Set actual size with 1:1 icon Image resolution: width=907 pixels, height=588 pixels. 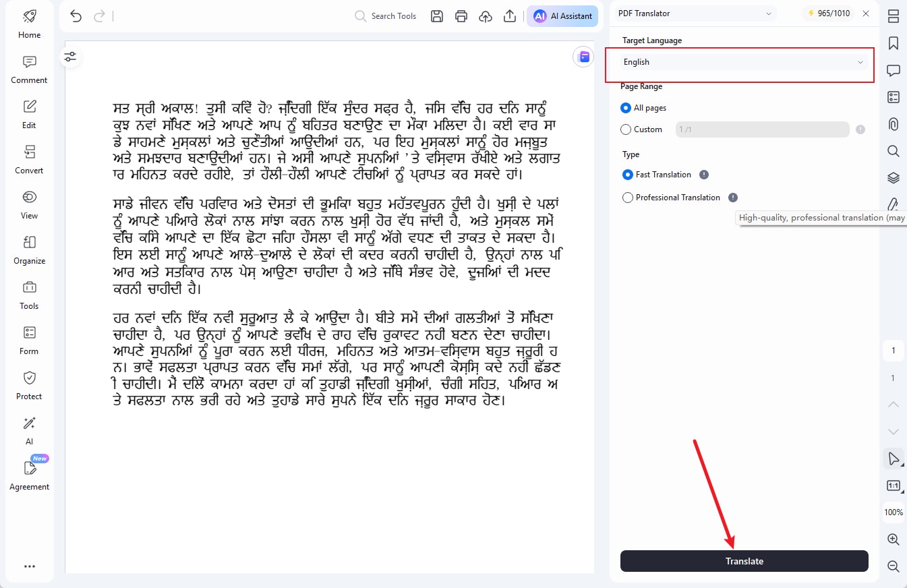point(894,486)
